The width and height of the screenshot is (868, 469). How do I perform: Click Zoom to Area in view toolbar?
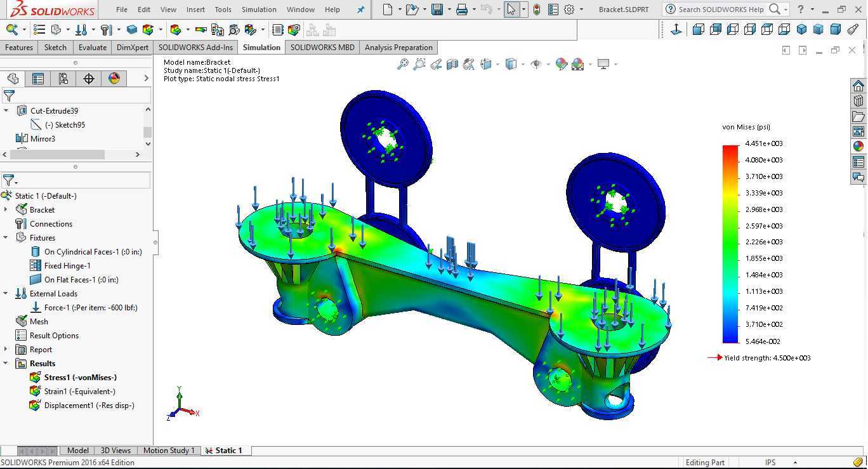pyautogui.click(x=419, y=64)
